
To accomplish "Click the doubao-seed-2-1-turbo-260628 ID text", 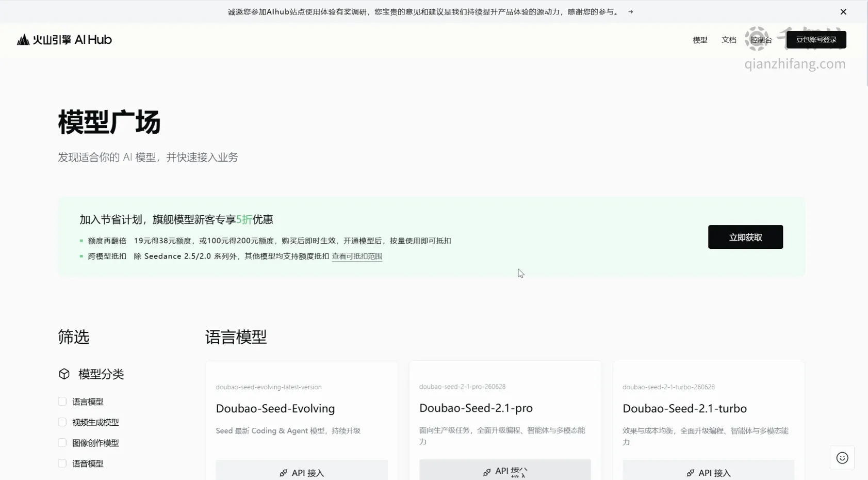I will coord(668,387).
